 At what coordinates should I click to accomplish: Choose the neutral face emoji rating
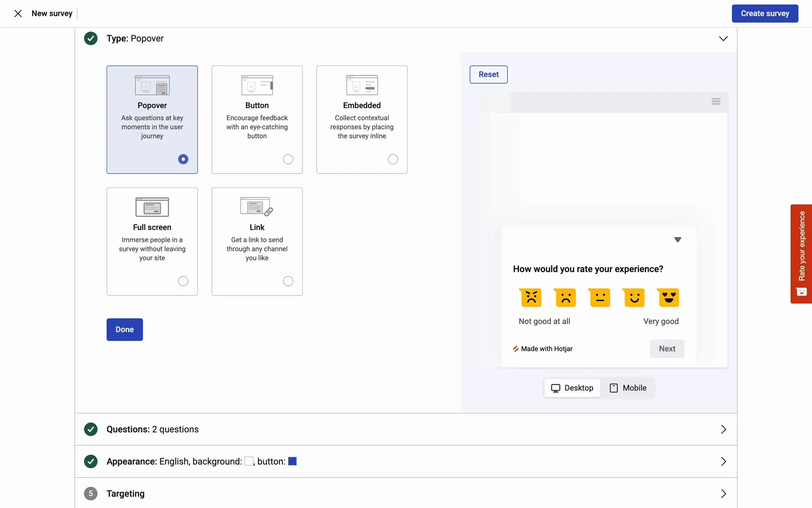600,298
